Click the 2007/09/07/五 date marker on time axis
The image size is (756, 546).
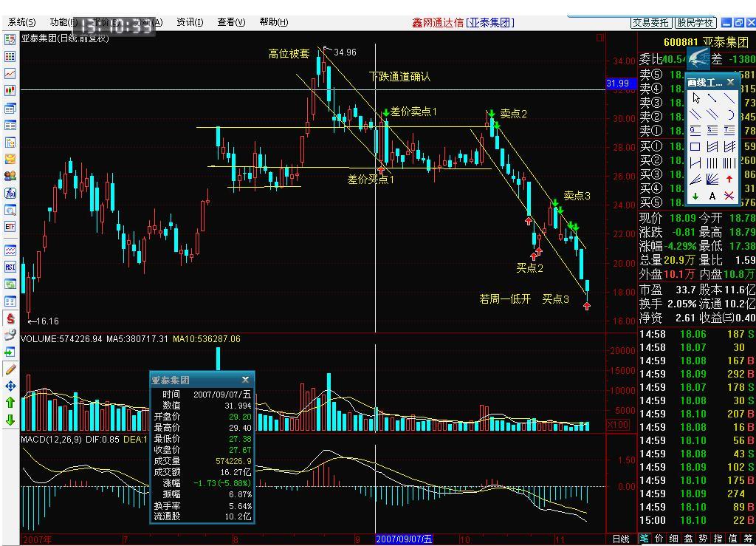pyautogui.click(x=404, y=539)
